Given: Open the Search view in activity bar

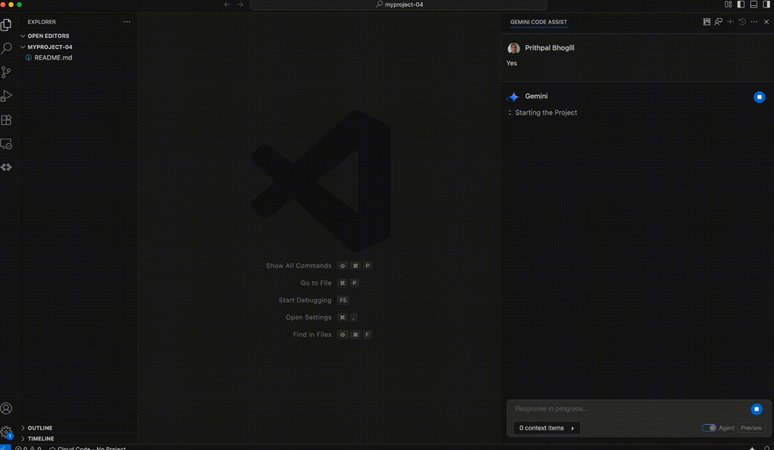Looking at the screenshot, I should pos(6,48).
